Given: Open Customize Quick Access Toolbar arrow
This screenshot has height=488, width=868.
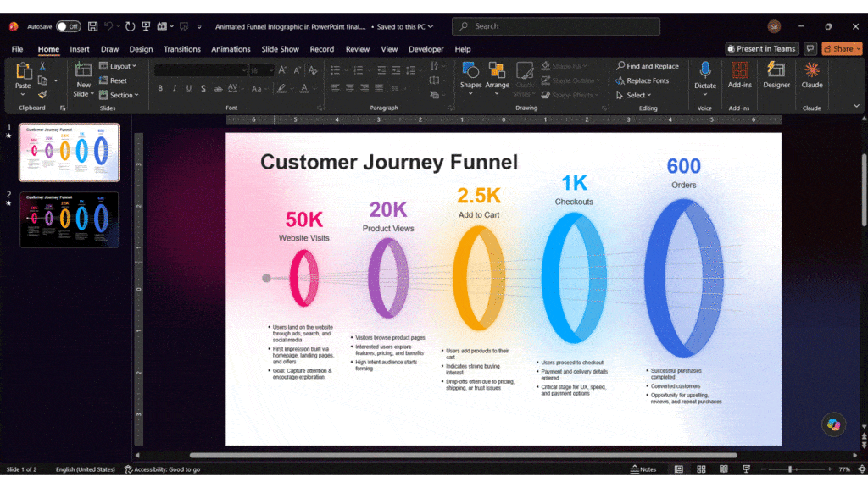Looking at the screenshot, I should tap(199, 26).
